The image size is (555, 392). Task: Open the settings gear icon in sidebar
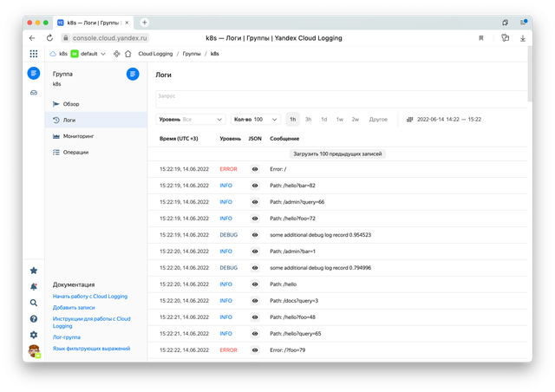[34, 335]
